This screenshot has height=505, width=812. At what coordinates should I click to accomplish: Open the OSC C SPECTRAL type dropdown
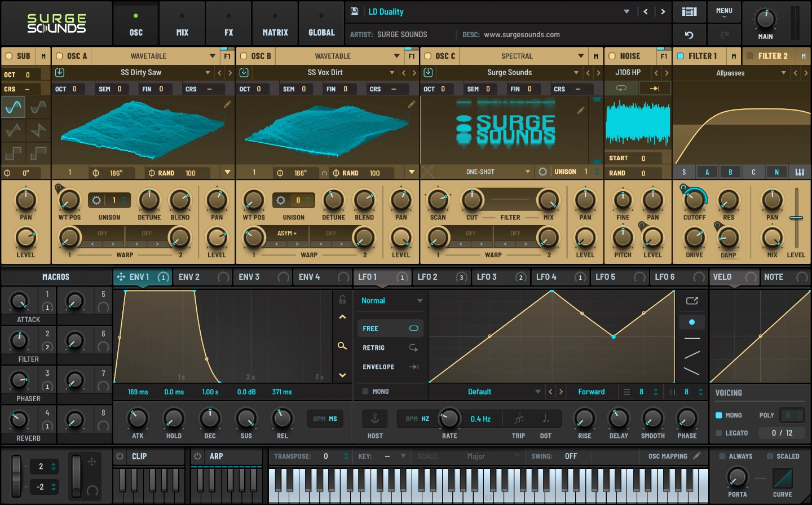tap(524, 56)
